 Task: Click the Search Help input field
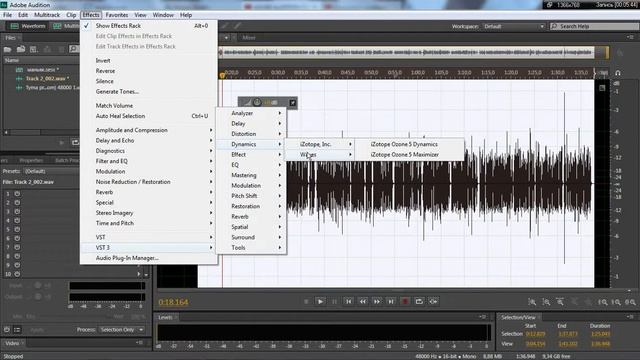[594, 26]
